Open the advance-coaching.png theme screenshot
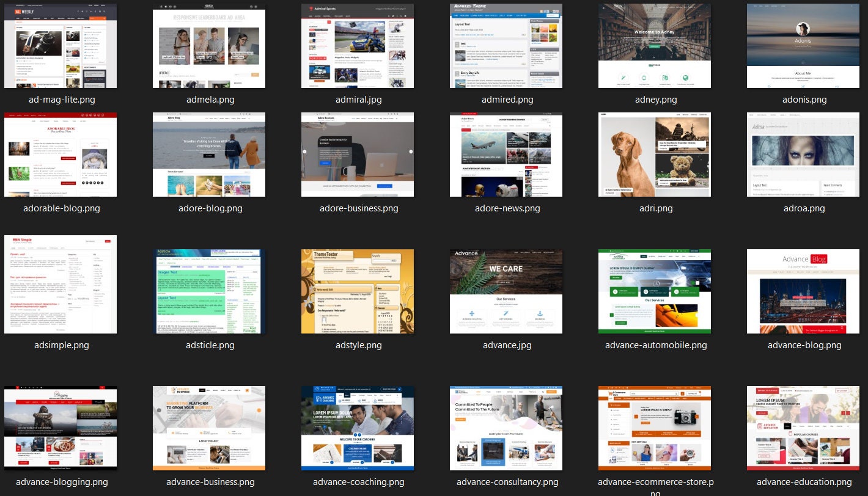The image size is (868, 496). coord(358,428)
